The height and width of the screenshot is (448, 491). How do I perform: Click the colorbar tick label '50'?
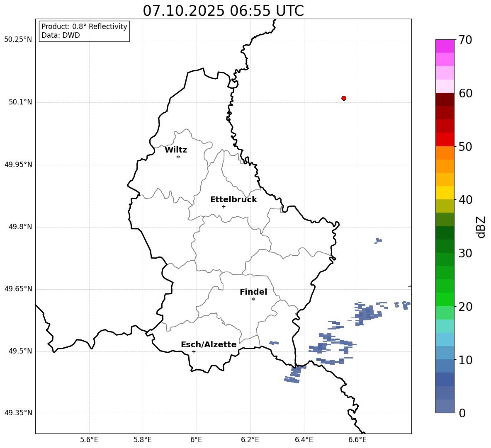coord(465,146)
